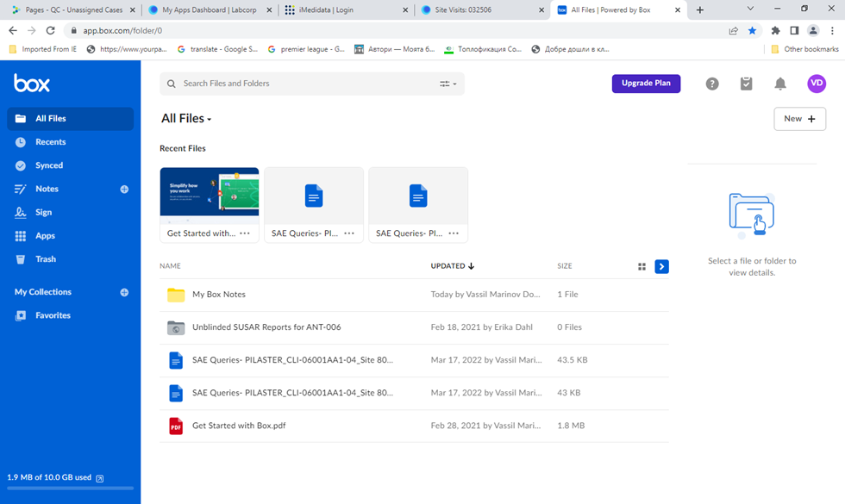This screenshot has width=845, height=504.
Task: Click the Recent Files heading
Action: coord(183,148)
